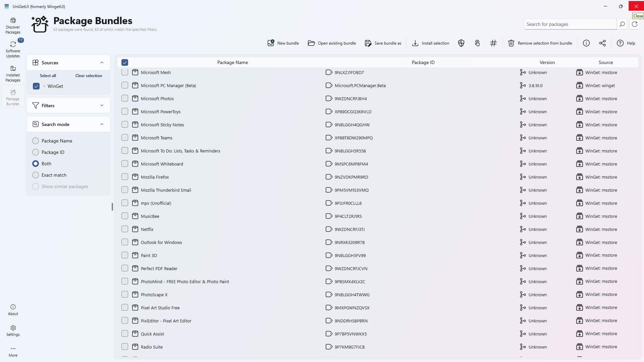The image size is (644, 362).
Task: Click the Search for packages field
Action: click(x=570, y=24)
